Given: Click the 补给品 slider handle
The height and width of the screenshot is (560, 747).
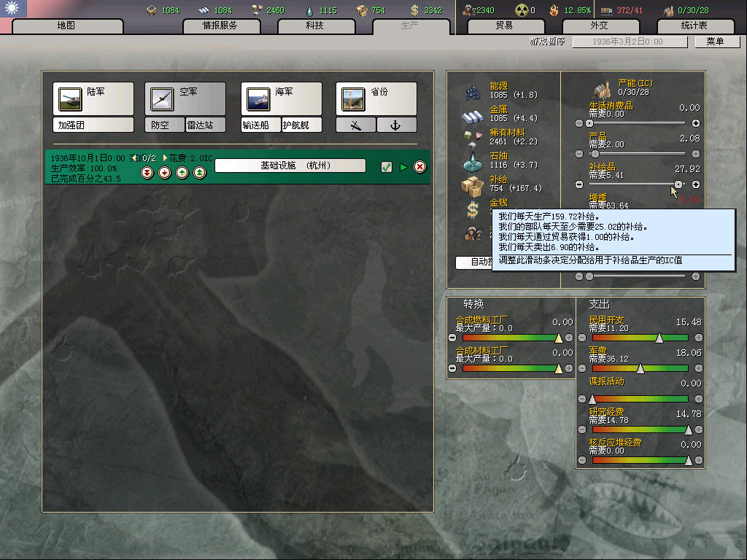Looking at the screenshot, I should 678,184.
